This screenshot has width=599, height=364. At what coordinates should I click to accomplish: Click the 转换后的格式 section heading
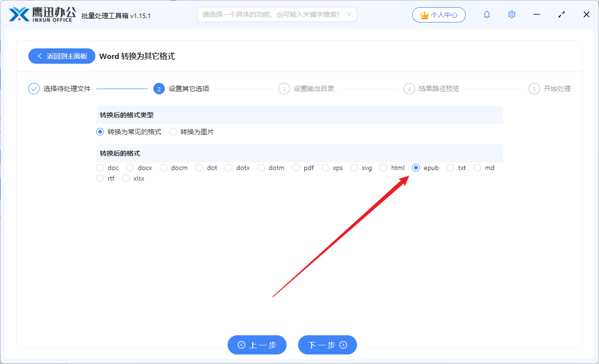tap(120, 153)
